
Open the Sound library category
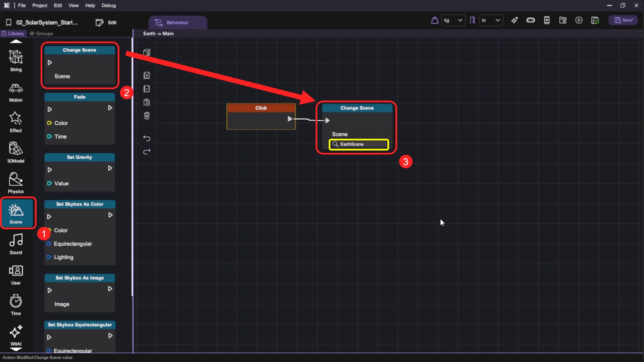[x=16, y=244]
